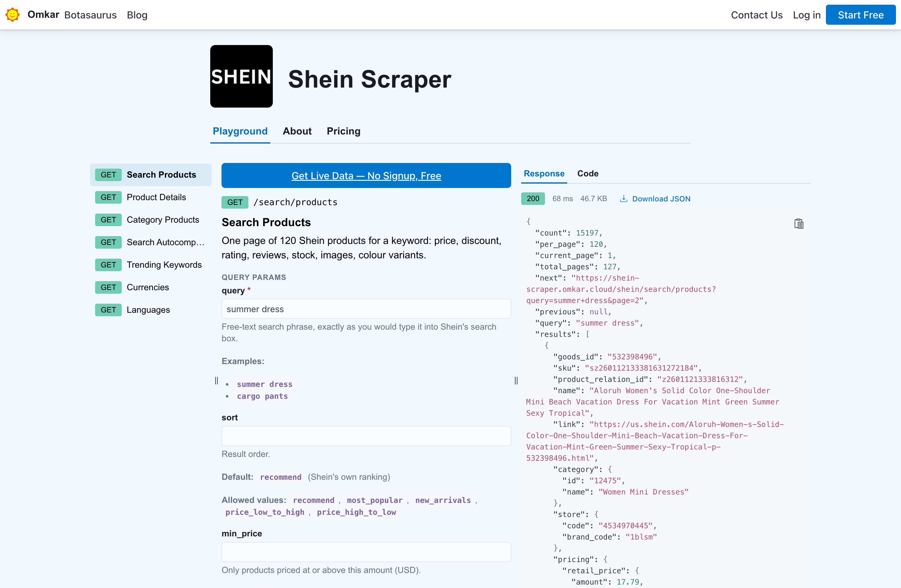Click the 'cargo pants' example

262,396
